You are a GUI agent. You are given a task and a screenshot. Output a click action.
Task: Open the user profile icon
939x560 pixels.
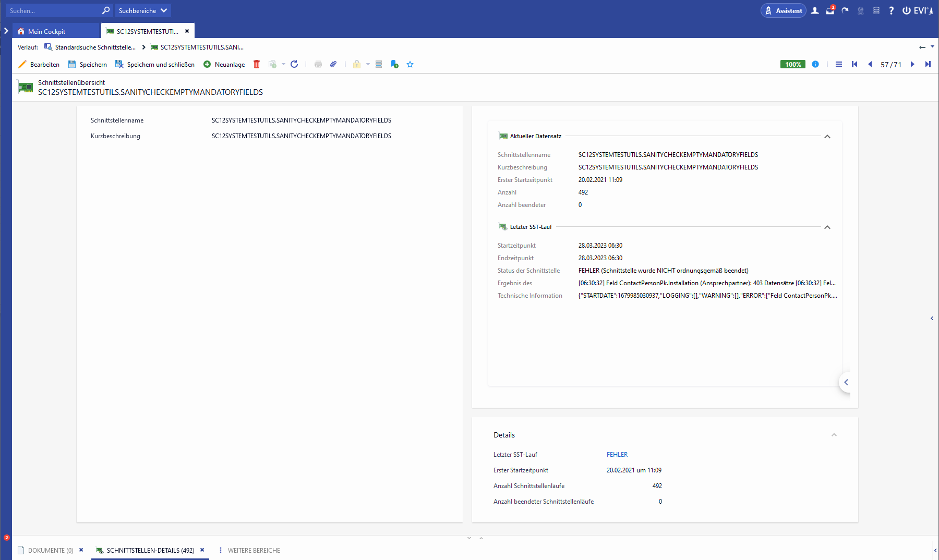point(815,10)
